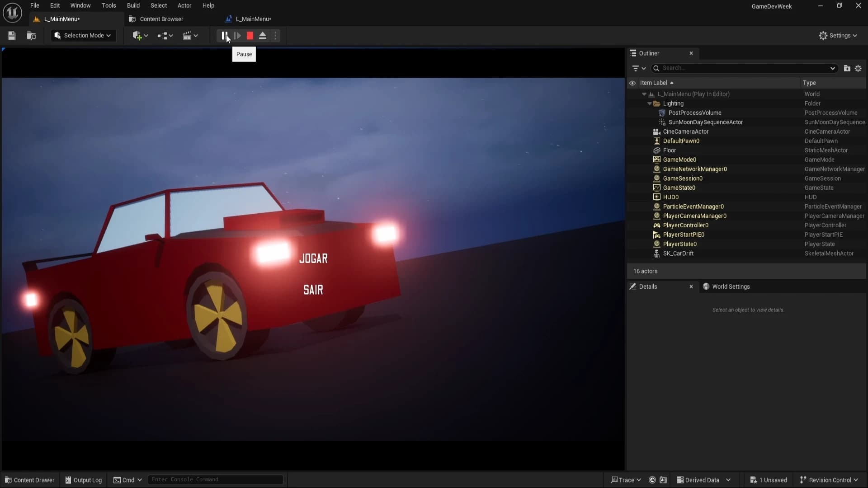868x488 pixels.
Task: Click the JOGAR menu button in game
Action: pos(313,258)
